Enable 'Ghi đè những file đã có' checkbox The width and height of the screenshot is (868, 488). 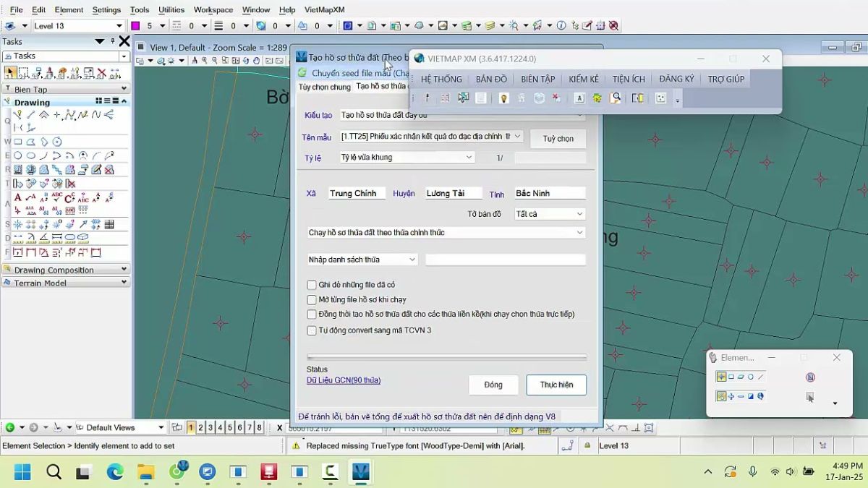point(312,285)
